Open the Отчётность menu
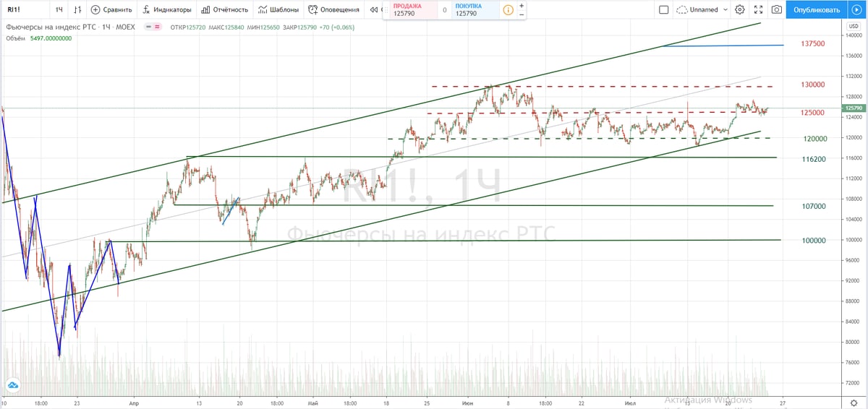 click(225, 10)
